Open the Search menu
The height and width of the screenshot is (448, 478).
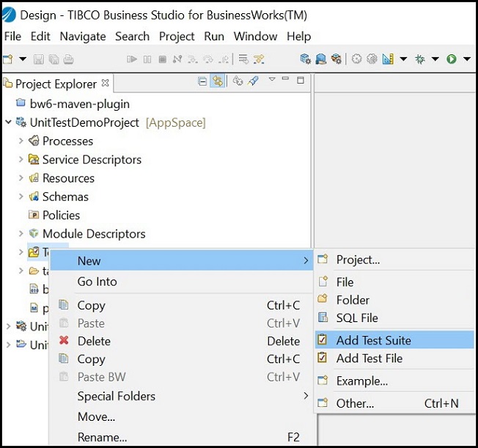[x=132, y=36]
